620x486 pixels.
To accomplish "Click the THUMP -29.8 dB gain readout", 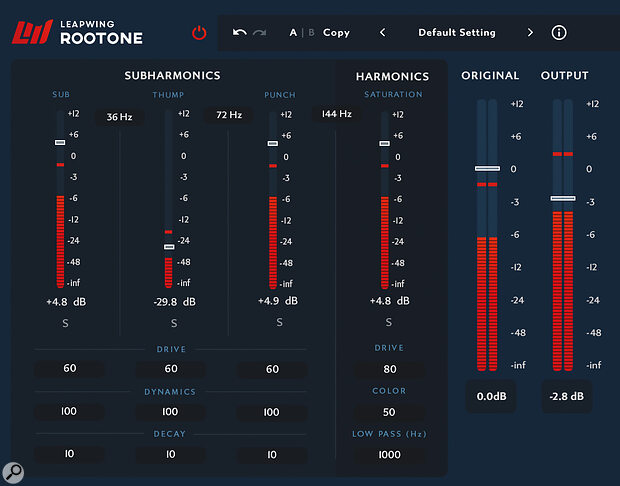I will (x=174, y=302).
